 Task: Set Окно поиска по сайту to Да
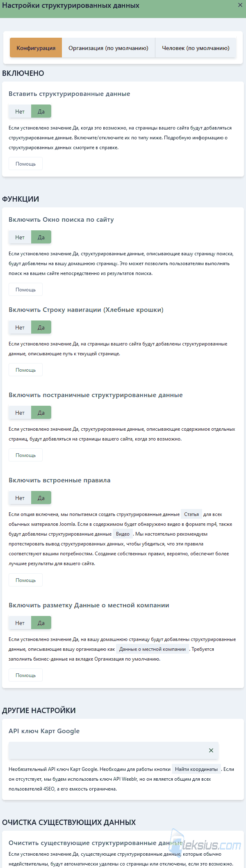pyautogui.click(x=41, y=237)
